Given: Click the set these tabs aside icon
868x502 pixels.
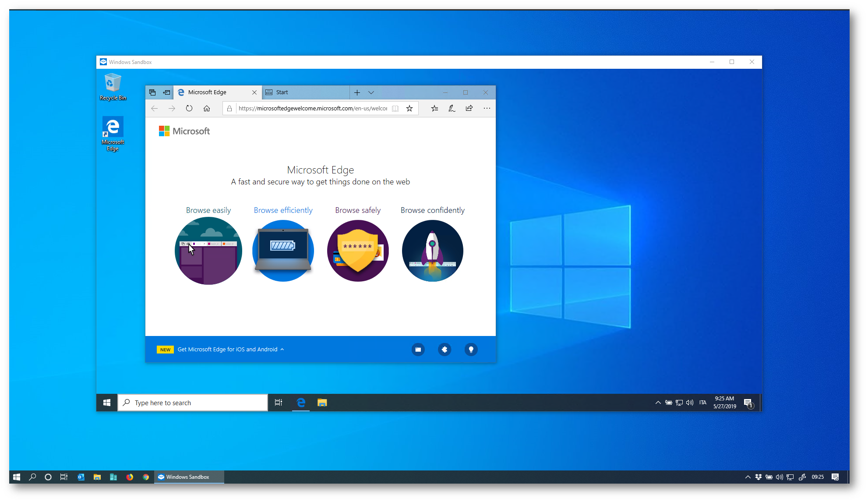Looking at the screenshot, I should (166, 92).
